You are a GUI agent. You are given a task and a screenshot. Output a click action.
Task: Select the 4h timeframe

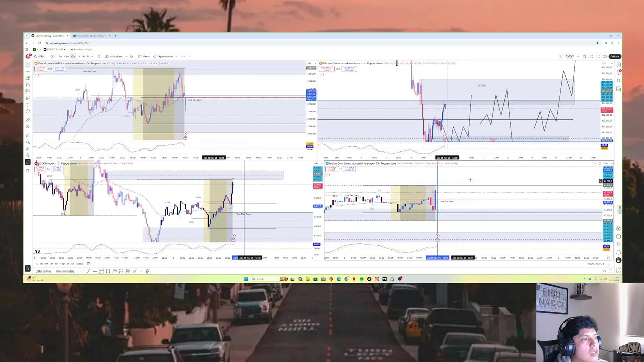(84, 56)
